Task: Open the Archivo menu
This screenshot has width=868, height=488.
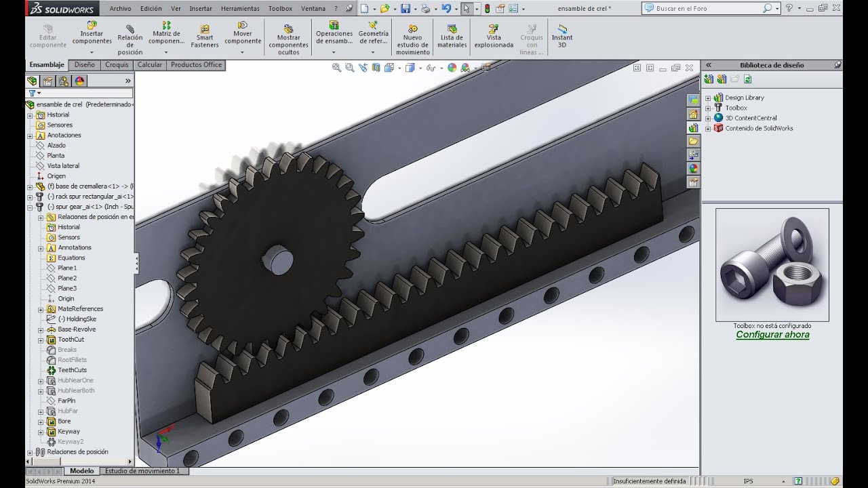Action: pos(120,9)
